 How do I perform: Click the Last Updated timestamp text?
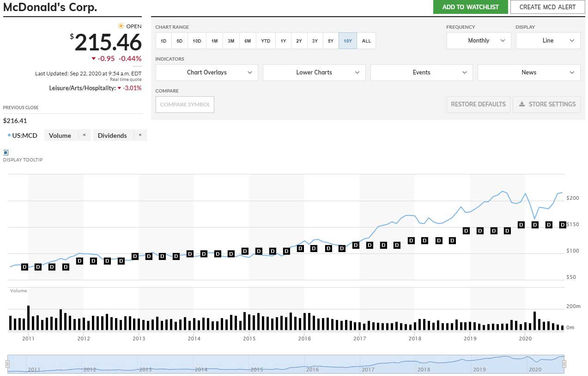click(x=88, y=74)
